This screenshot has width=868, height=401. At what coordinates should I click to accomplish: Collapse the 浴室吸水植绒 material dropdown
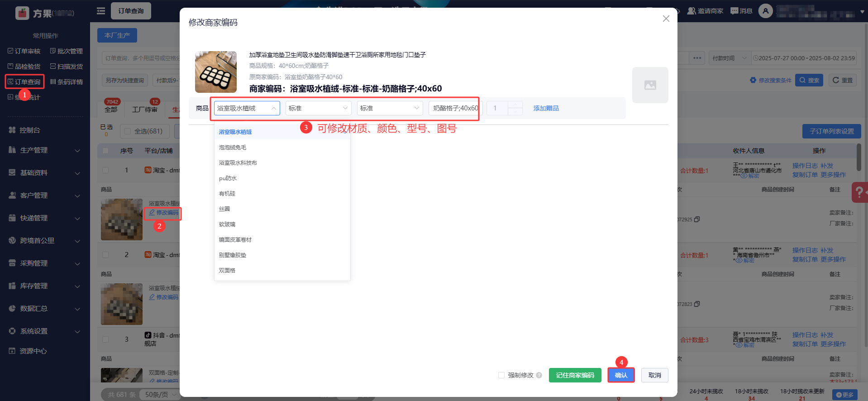click(247, 108)
